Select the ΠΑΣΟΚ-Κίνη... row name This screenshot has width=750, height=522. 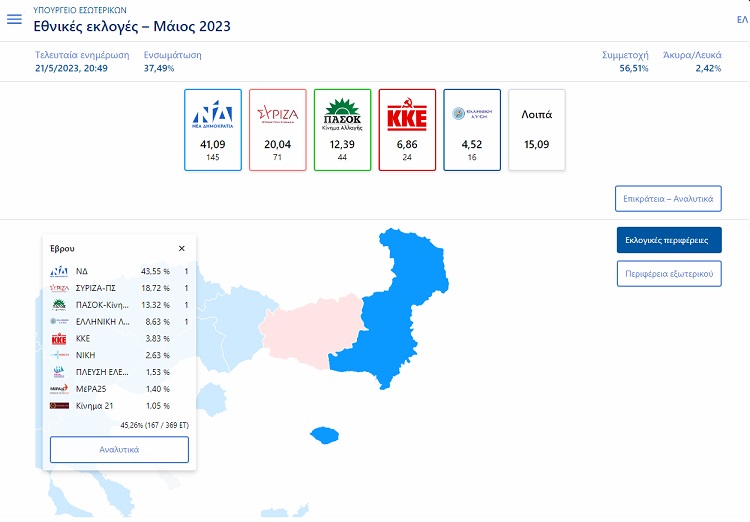[x=102, y=305]
